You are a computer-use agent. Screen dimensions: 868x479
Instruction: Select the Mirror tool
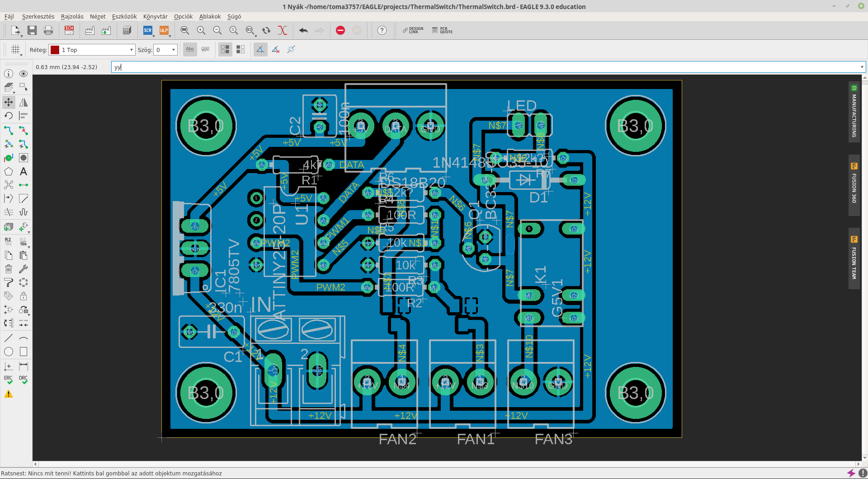pyautogui.click(x=24, y=102)
